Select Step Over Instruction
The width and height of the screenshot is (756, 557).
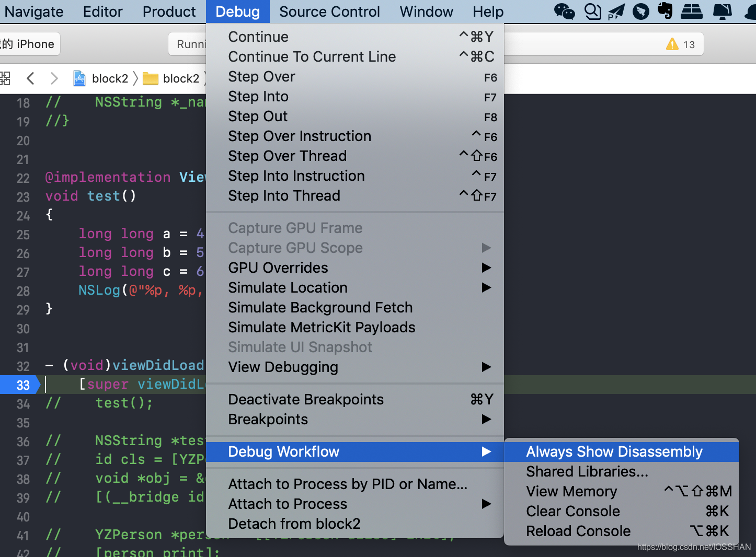pyautogui.click(x=355, y=136)
